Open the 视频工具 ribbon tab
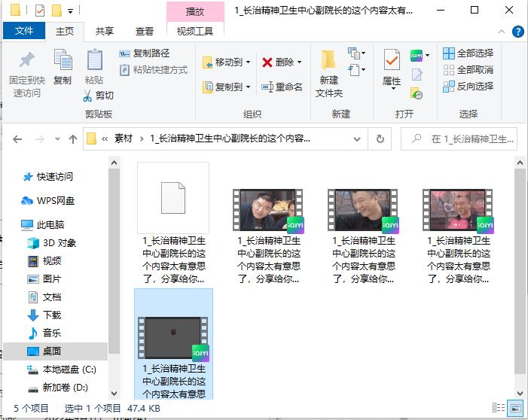The width and height of the screenshot is (528, 420). [x=195, y=32]
